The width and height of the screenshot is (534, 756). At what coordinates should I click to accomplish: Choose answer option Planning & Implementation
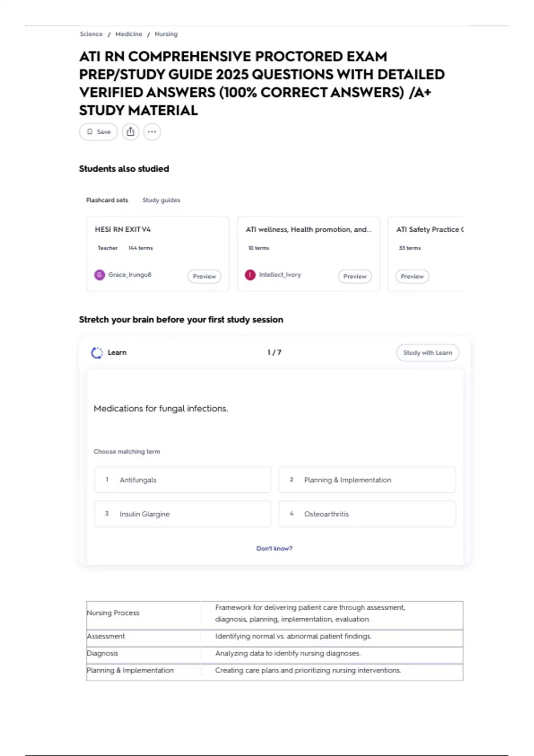[367, 480]
